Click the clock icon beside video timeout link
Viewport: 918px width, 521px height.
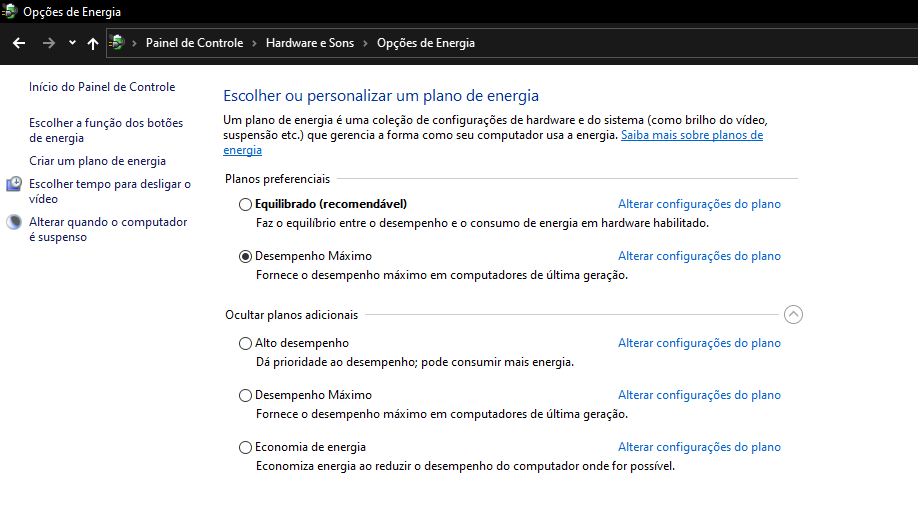pos(14,184)
